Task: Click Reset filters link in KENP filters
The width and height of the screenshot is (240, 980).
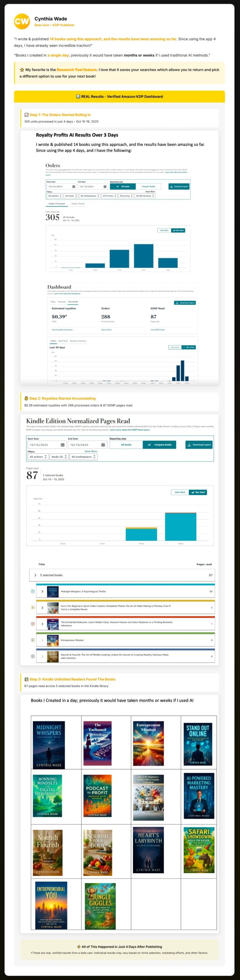Action: click(x=91, y=451)
